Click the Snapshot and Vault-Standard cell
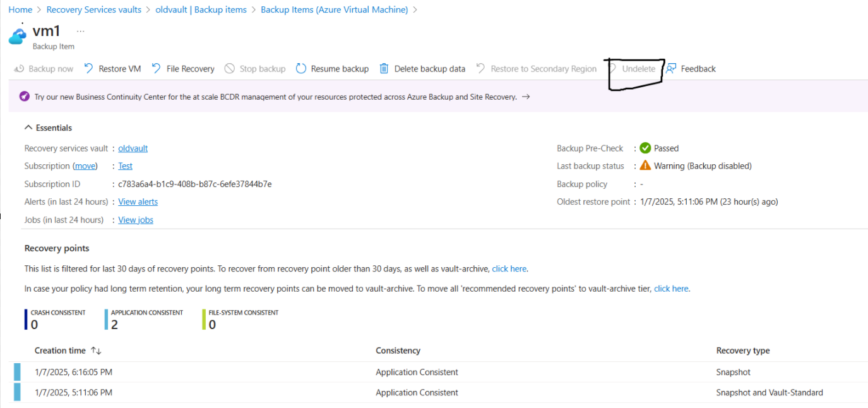The image size is (868, 408). click(x=770, y=392)
